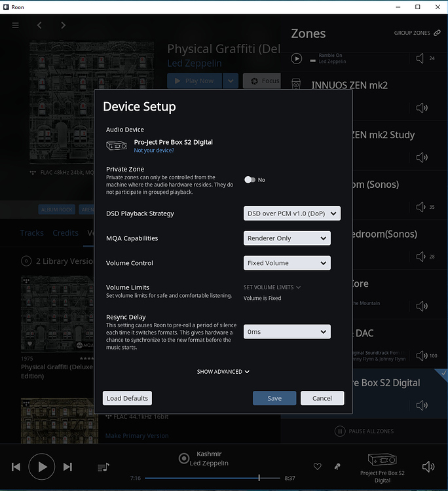Screen dimensions: 448x491
Task: Click the Album Rock genre tag
Action: click(x=57, y=209)
